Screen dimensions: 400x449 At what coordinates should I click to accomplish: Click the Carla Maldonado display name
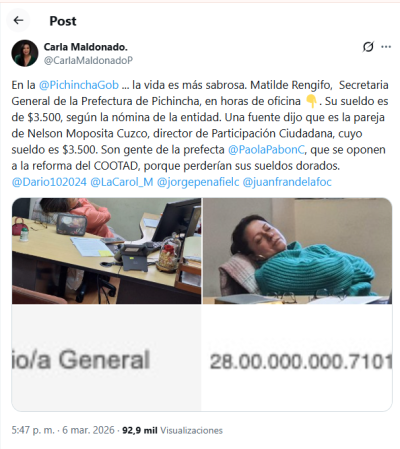point(86,47)
